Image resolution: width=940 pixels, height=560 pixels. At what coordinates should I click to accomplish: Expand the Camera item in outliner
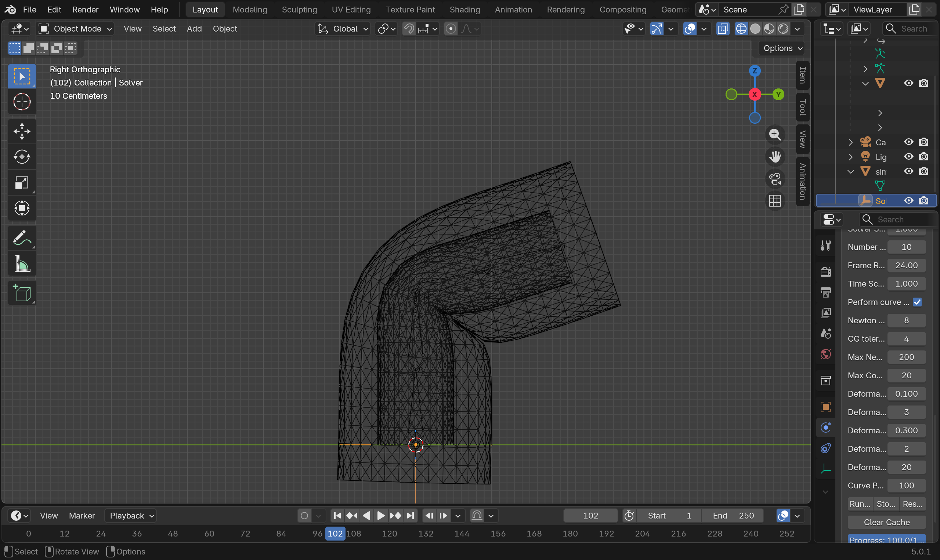coord(850,142)
